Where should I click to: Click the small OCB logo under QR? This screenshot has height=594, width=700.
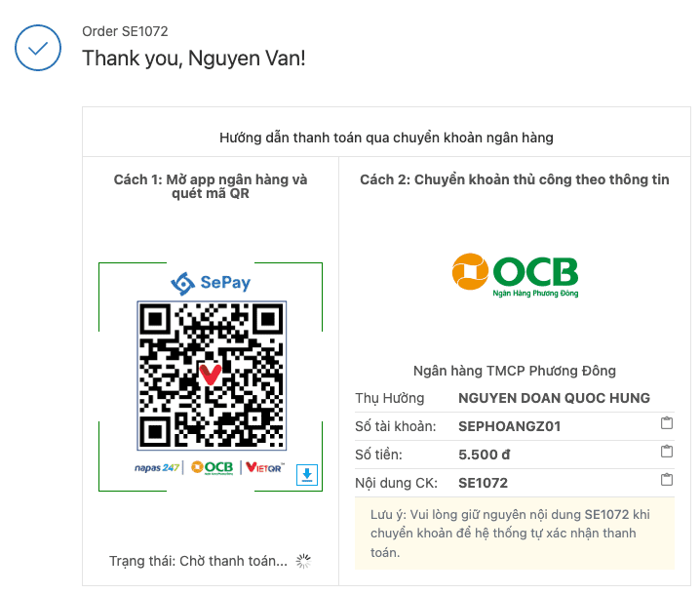[213, 467]
